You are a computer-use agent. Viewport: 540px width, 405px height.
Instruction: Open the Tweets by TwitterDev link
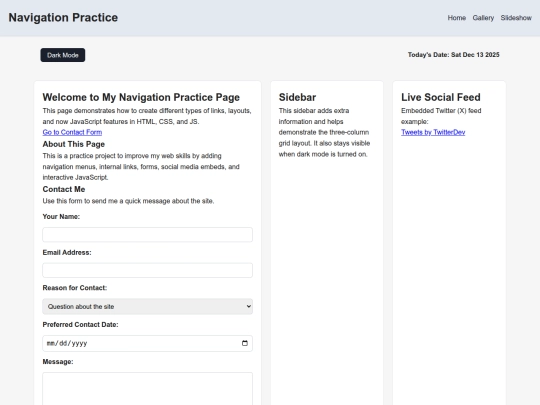pos(433,132)
